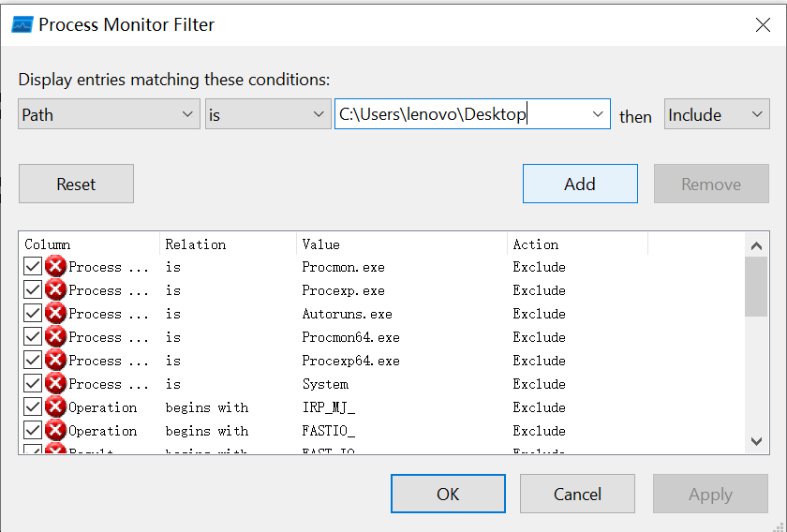Open the Path column dropdown
This screenshot has height=532, width=787.
pos(109,115)
